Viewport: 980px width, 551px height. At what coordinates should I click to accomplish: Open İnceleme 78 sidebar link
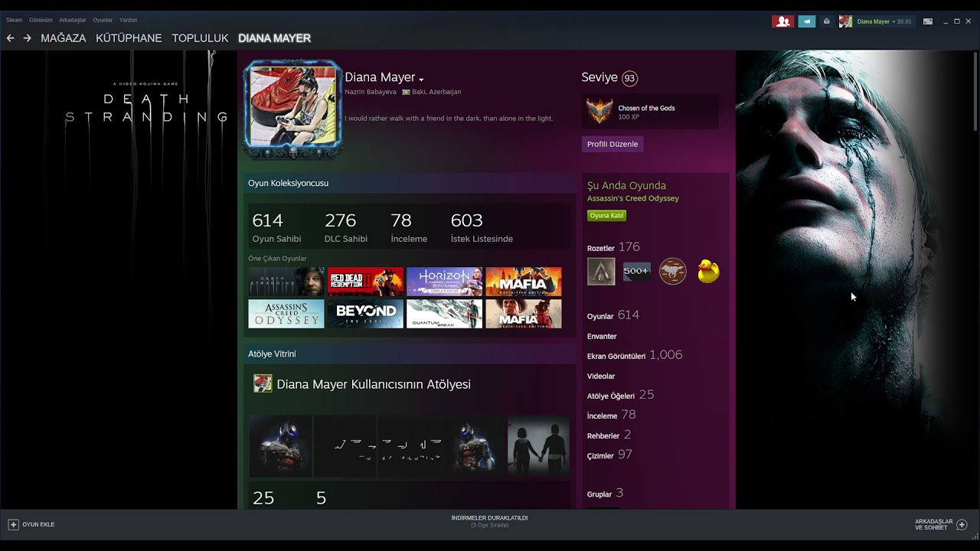click(x=611, y=415)
